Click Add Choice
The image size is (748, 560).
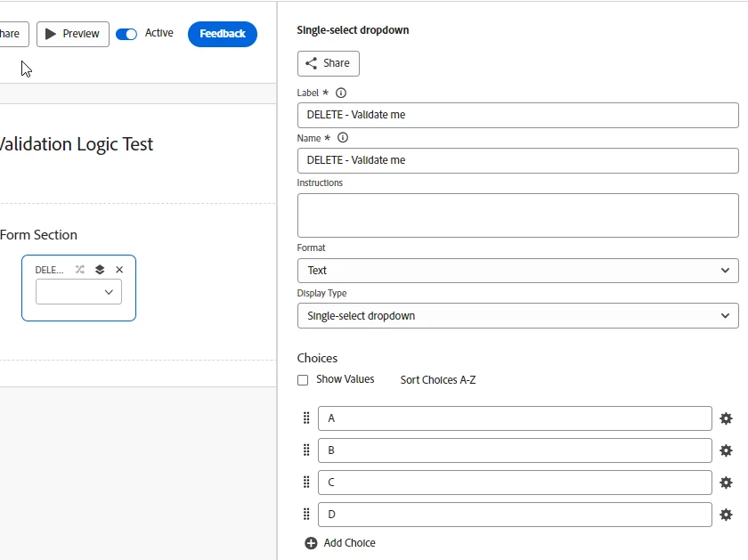click(340, 543)
